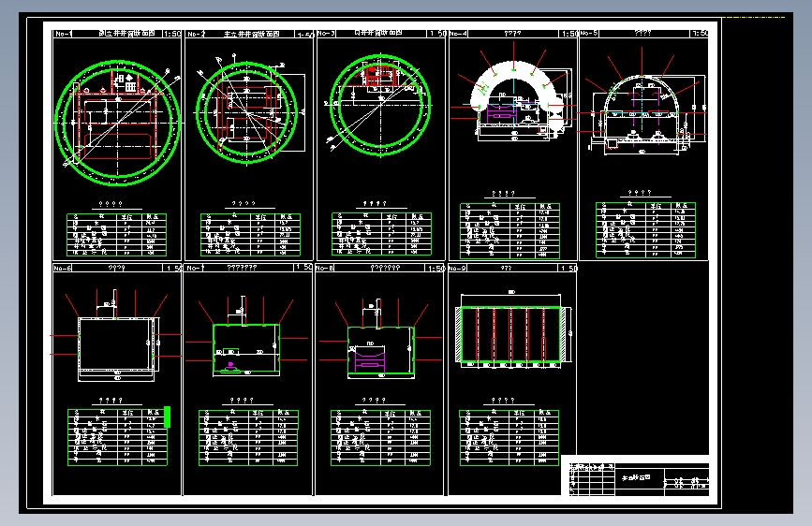Viewport: 812px width, 526px height.
Task: Click the Chinese title text of panel No-3
Action: [378, 33]
